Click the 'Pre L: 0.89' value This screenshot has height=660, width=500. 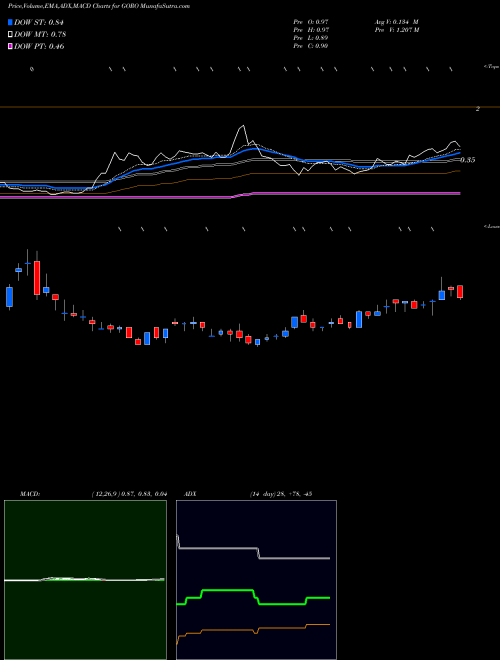point(311,38)
